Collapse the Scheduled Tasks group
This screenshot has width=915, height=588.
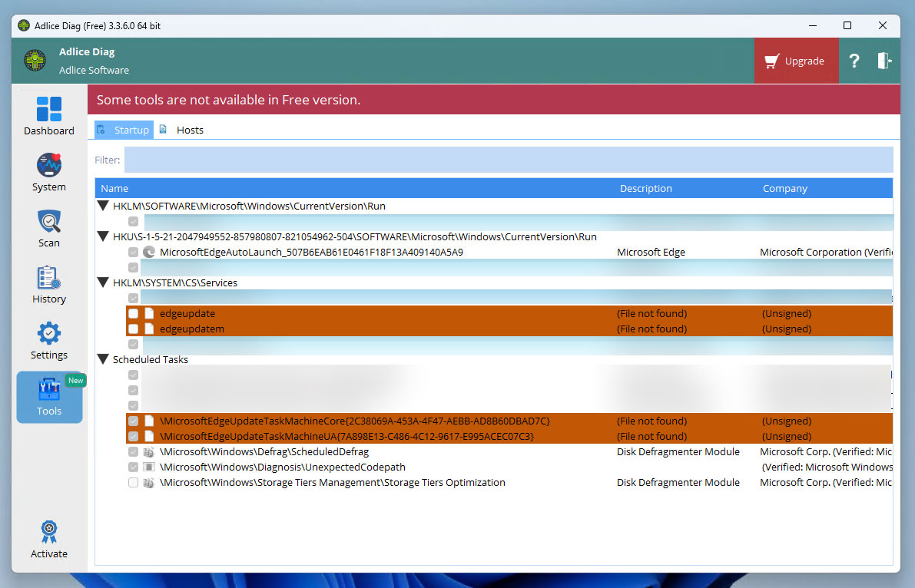coord(103,359)
